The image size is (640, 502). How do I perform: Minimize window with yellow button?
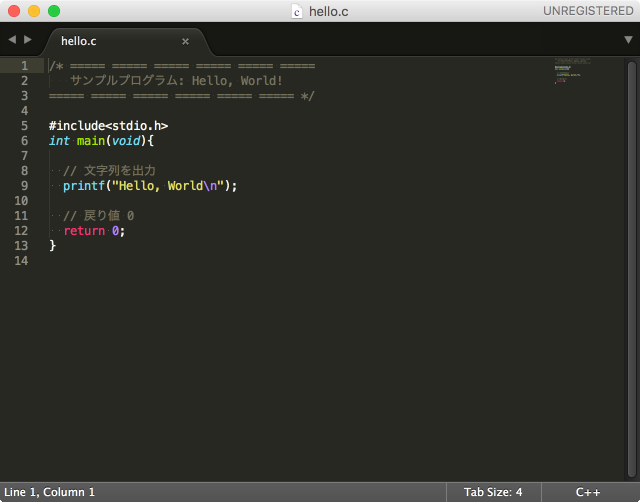pyautogui.click(x=34, y=11)
